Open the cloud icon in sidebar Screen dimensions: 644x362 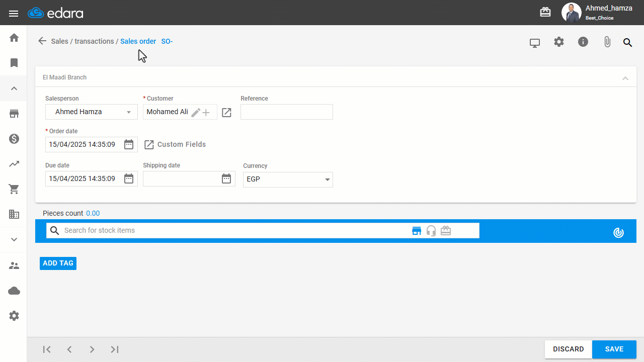click(14, 291)
